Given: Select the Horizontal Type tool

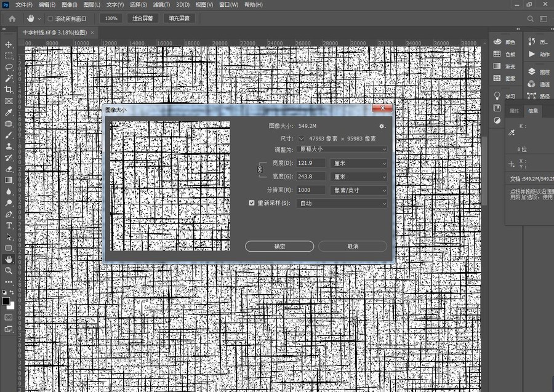Looking at the screenshot, I should (x=9, y=225).
